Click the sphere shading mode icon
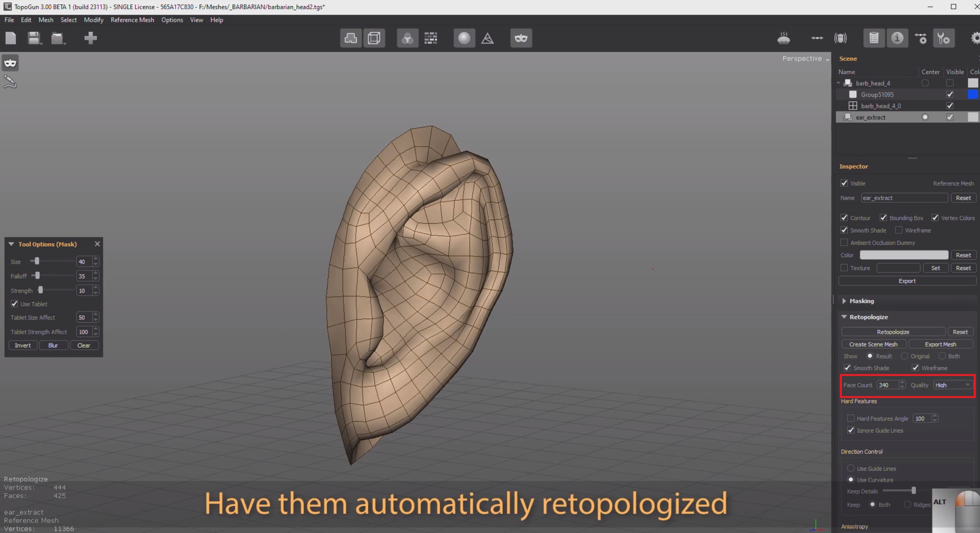 [x=464, y=38]
